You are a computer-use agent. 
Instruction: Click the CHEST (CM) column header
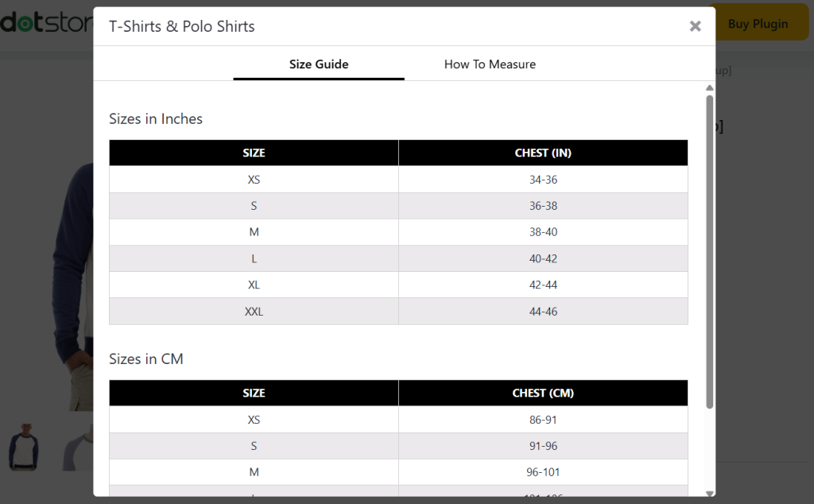coord(543,393)
